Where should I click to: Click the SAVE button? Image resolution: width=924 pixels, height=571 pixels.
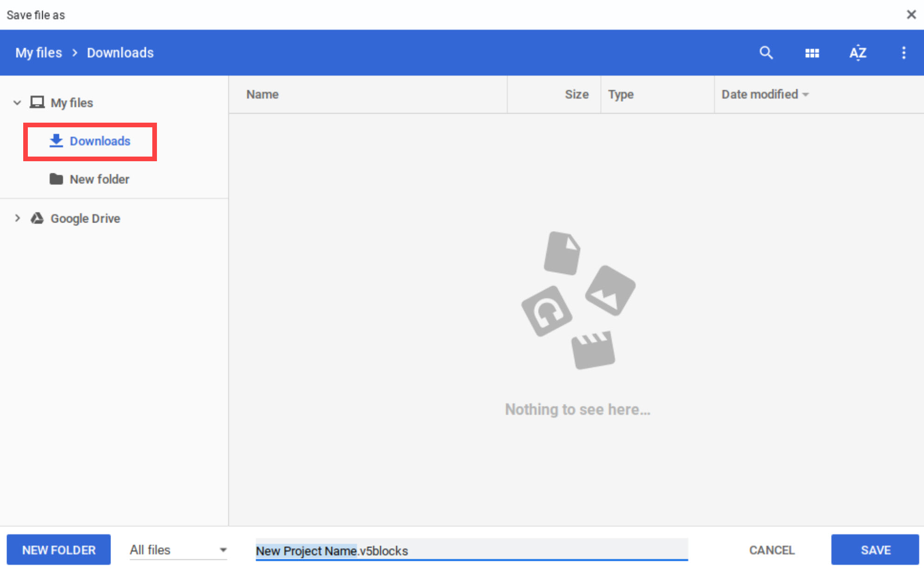coord(875,550)
